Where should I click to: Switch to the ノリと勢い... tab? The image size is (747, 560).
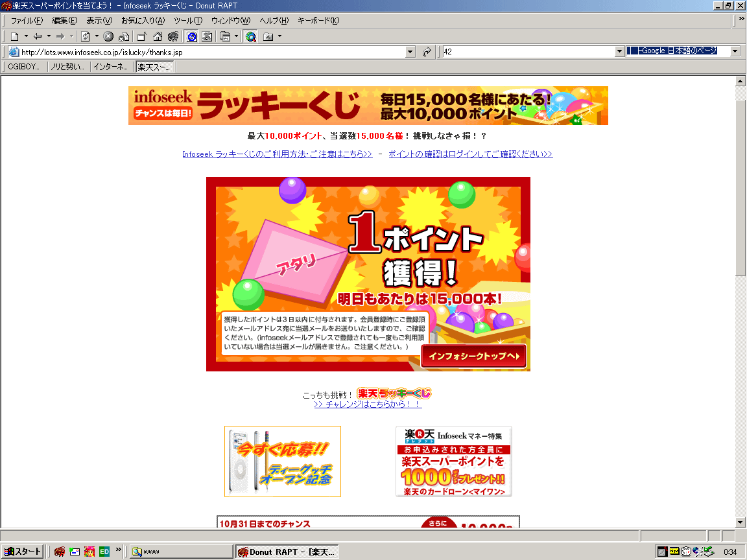67,67
